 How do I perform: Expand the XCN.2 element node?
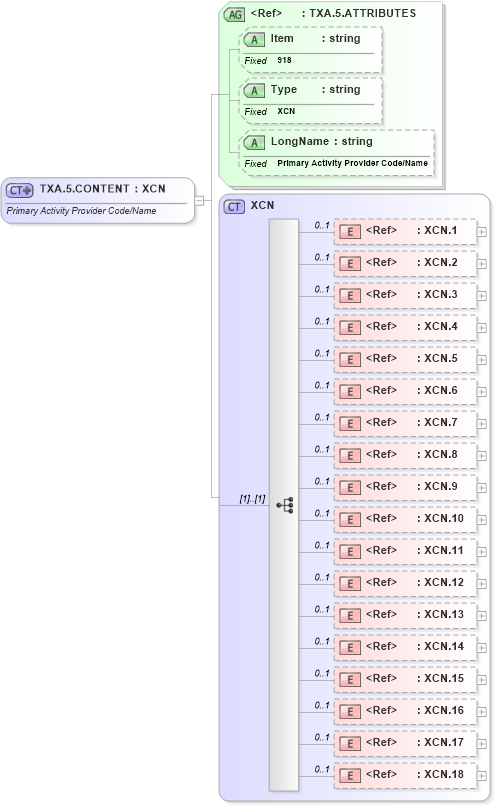pos(481,264)
